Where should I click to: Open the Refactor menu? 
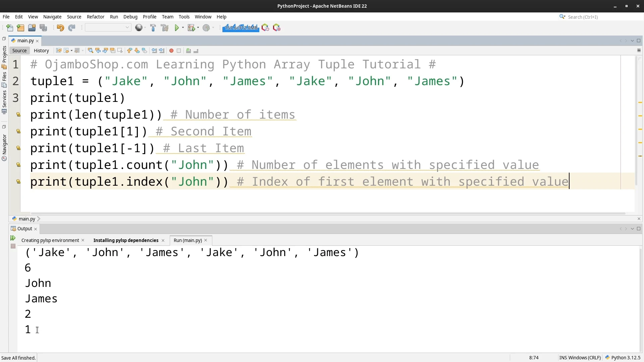[x=96, y=17]
